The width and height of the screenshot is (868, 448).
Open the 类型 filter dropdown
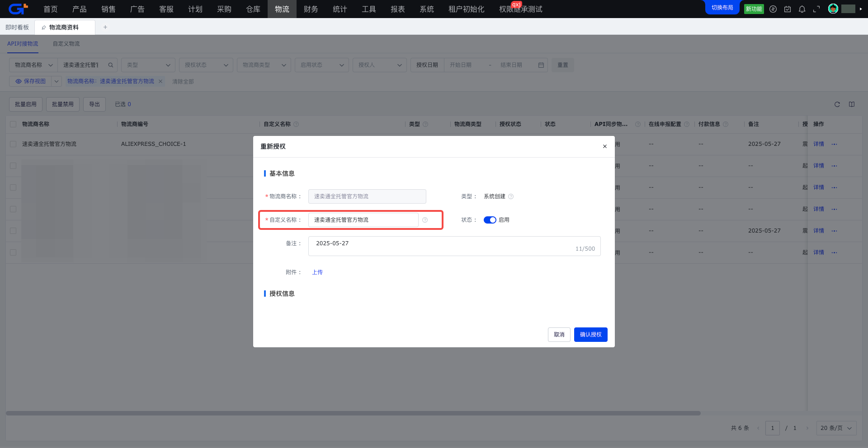point(148,65)
